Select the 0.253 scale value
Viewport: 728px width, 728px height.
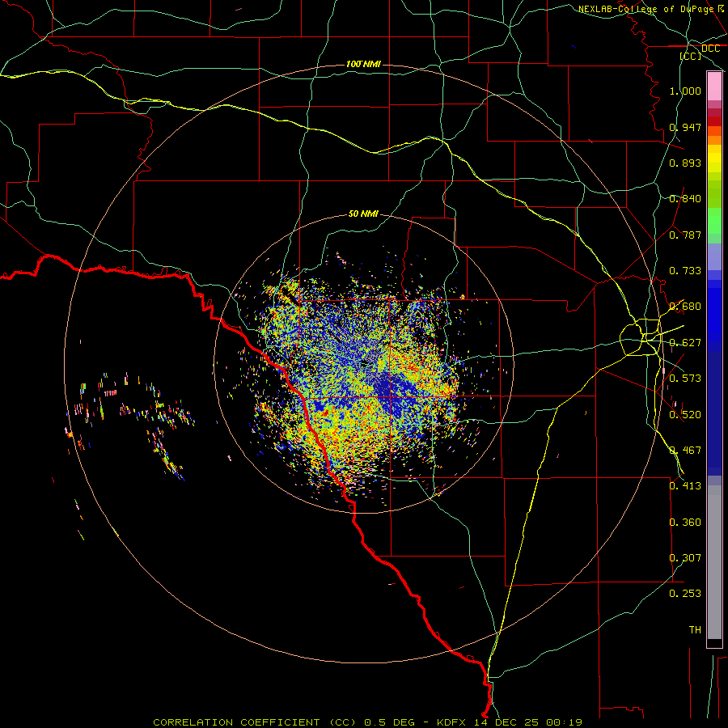tap(685, 594)
